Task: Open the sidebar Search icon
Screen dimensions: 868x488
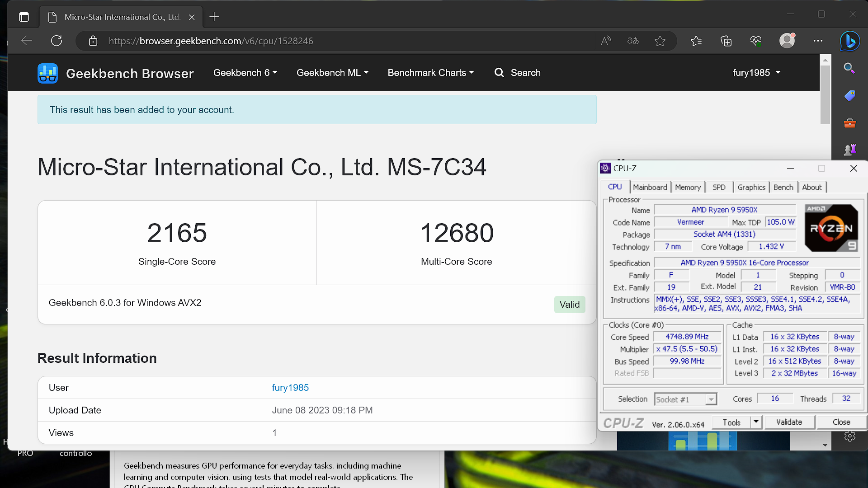Action: tap(849, 68)
